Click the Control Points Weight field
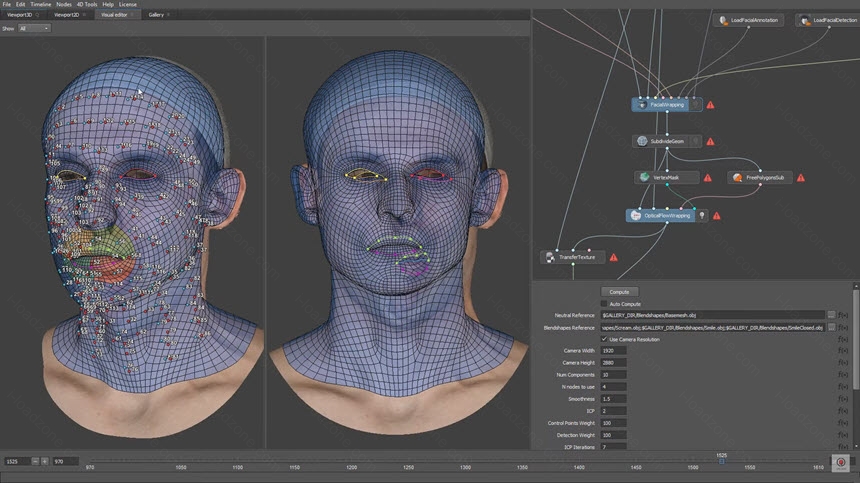 [613, 423]
